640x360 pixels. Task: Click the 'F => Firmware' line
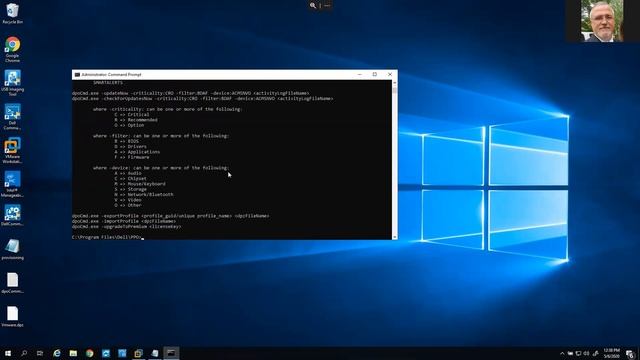click(132, 157)
